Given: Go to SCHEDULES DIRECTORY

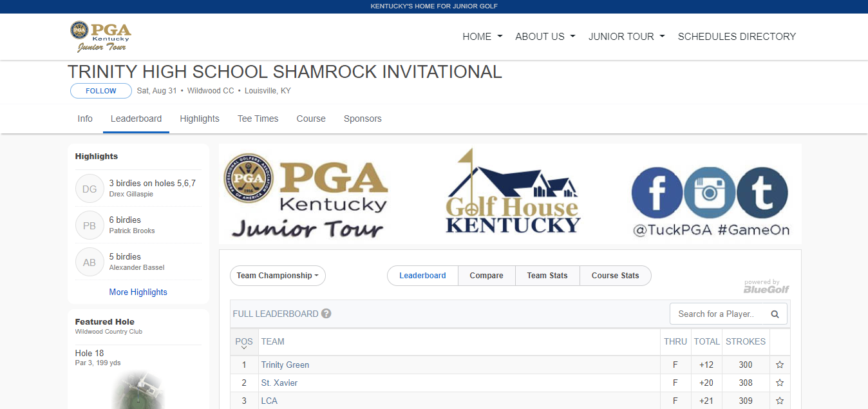Looking at the screenshot, I should pos(737,37).
